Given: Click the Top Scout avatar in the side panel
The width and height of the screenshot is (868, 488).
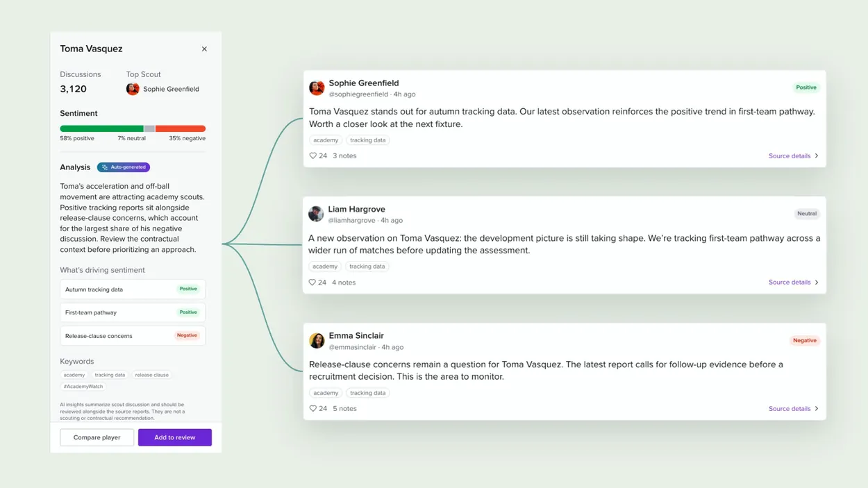Looking at the screenshot, I should pyautogui.click(x=133, y=89).
